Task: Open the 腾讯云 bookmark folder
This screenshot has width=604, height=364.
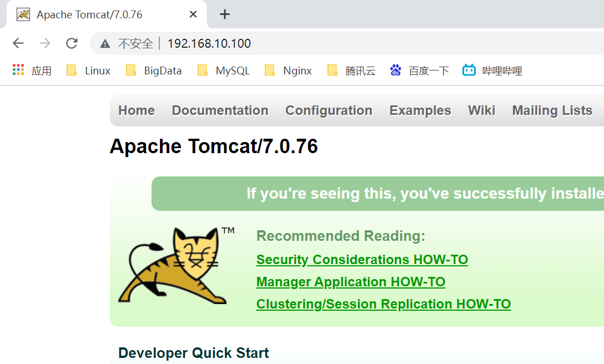Action: [x=351, y=70]
